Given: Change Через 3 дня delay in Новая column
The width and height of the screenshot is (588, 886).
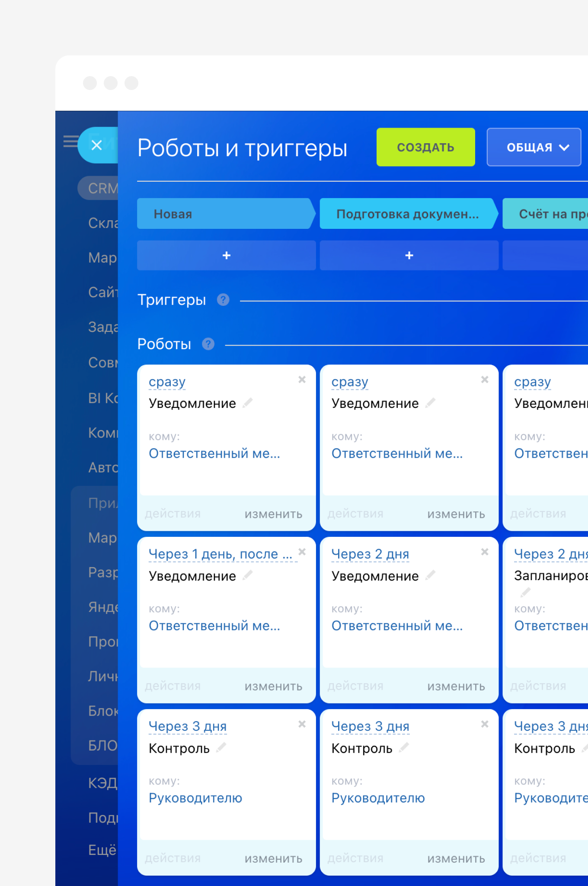Looking at the screenshot, I should [x=188, y=726].
